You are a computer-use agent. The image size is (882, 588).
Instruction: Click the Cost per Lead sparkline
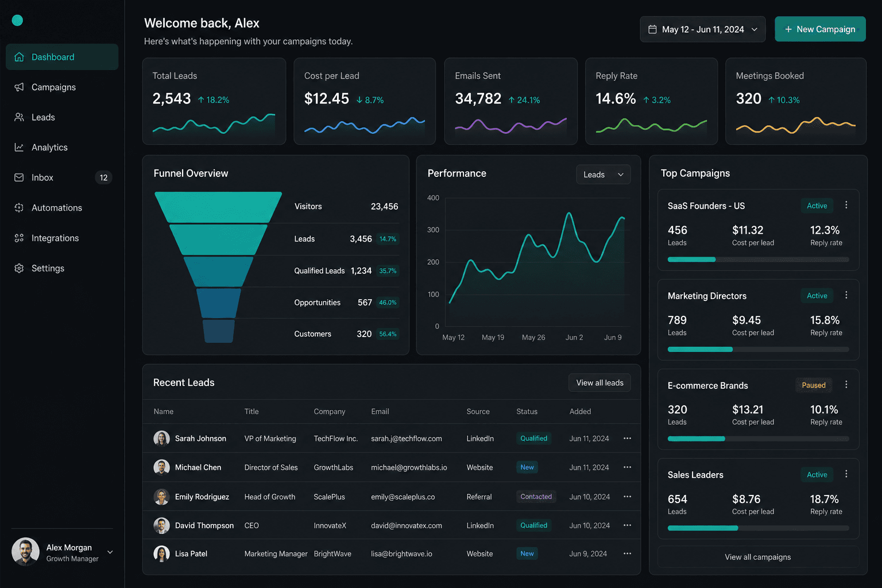coord(365,125)
